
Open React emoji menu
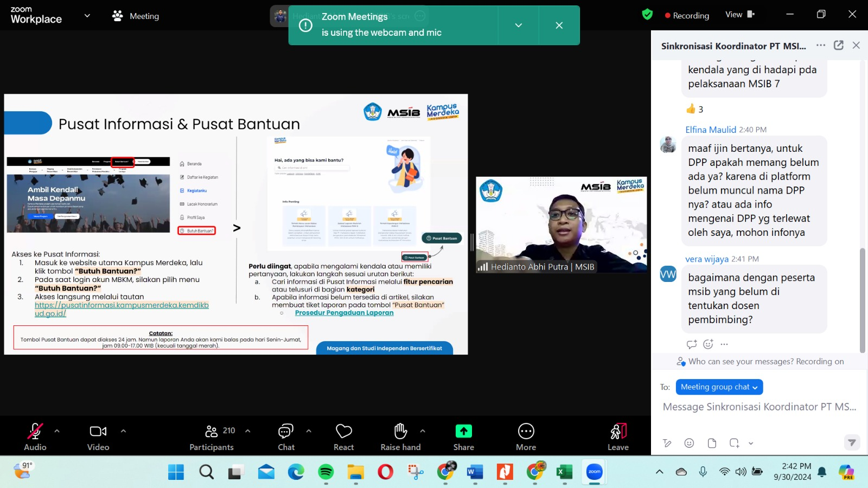coord(344,436)
